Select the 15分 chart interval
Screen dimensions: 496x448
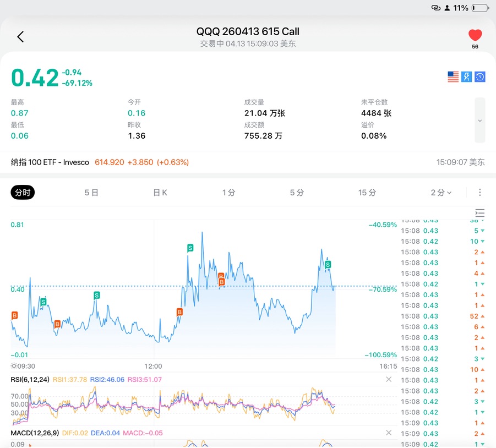tap(367, 193)
